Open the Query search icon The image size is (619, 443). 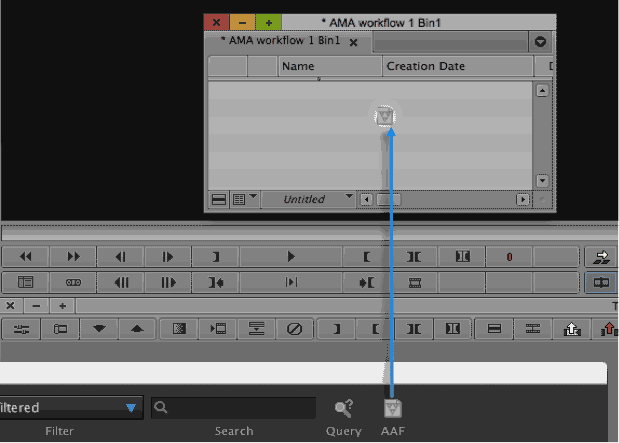tap(344, 408)
